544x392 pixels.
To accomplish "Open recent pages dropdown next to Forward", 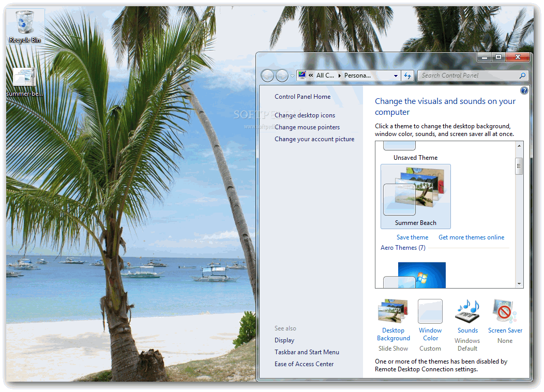I will point(293,76).
